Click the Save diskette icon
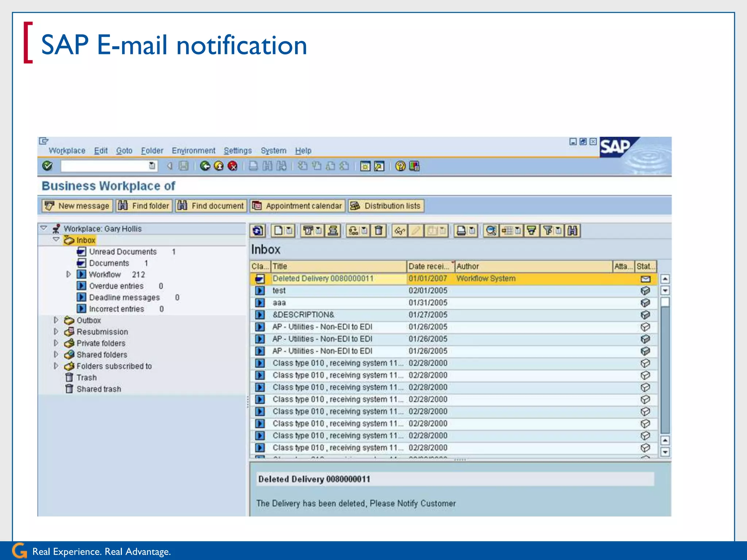Image resolution: width=747 pixels, height=560 pixels. point(183,166)
